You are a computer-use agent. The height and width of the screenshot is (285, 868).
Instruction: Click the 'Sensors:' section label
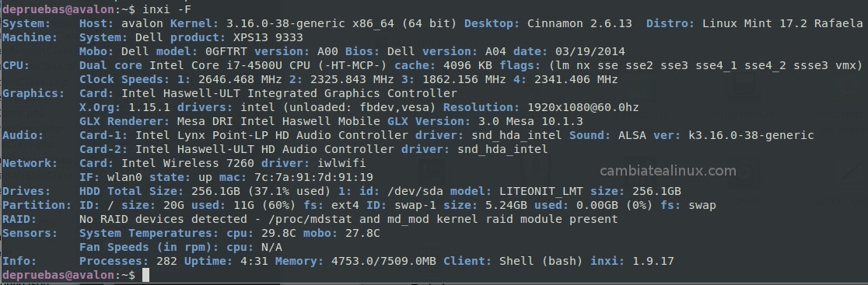(x=30, y=233)
